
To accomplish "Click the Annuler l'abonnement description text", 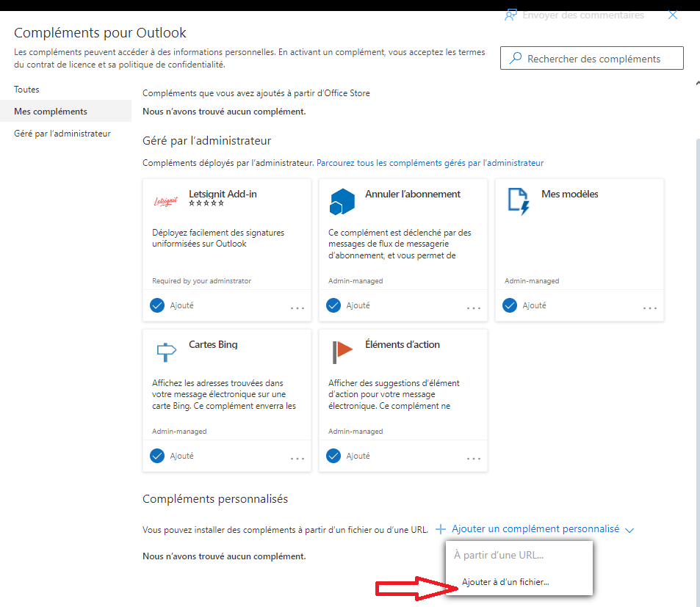I will pyautogui.click(x=400, y=244).
